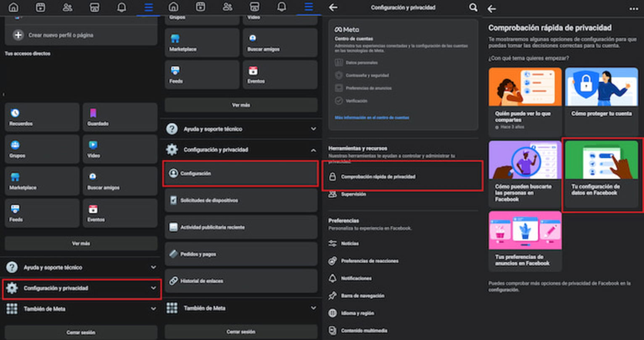The height and width of the screenshot is (340, 644).
Task: Open Historial de enlaces
Action: point(241,281)
